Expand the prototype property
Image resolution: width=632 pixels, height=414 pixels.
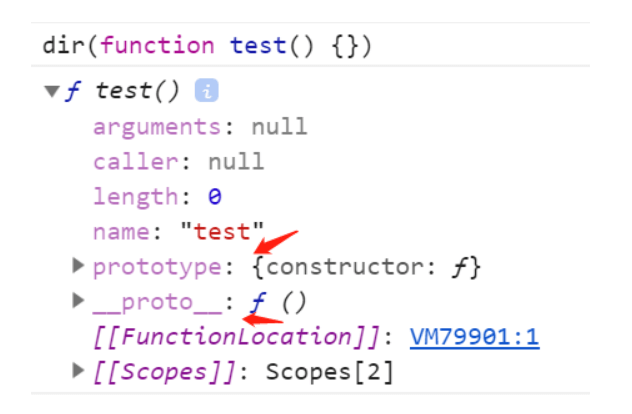[78, 266]
